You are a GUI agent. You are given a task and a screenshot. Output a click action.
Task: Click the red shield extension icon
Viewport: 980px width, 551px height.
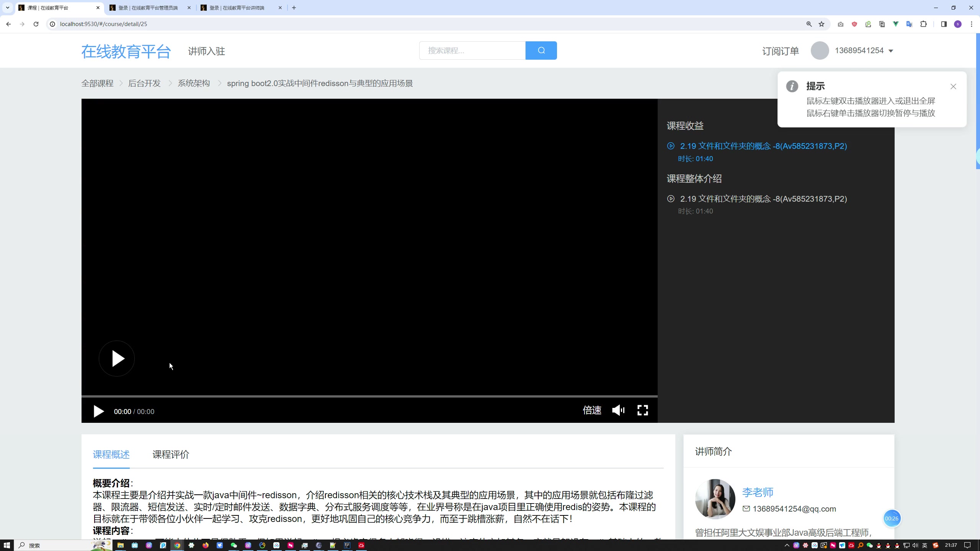(x=854, y=24)
